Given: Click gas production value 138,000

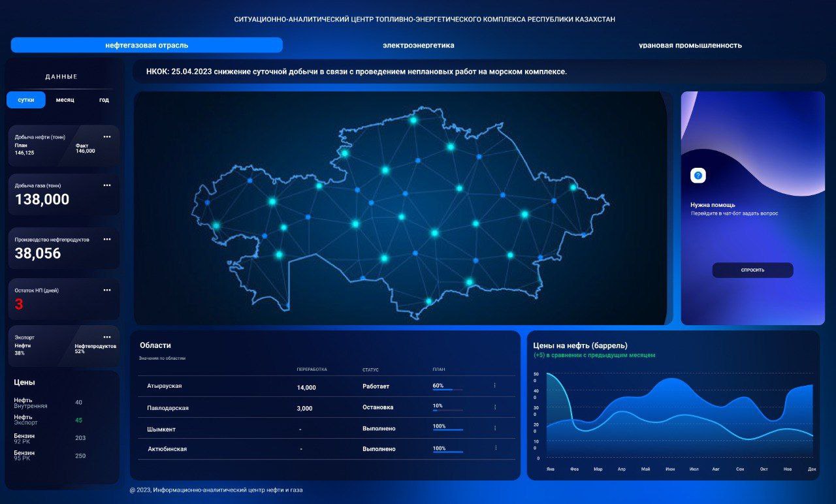Looking at the screenshot, I should tap(42, 200).
